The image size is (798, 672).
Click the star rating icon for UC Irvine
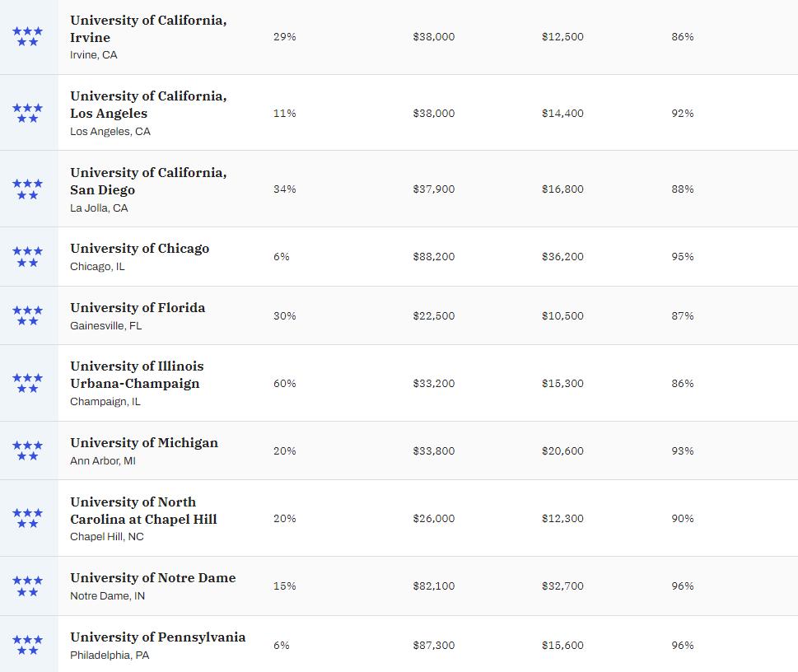[x=27, y=37]
